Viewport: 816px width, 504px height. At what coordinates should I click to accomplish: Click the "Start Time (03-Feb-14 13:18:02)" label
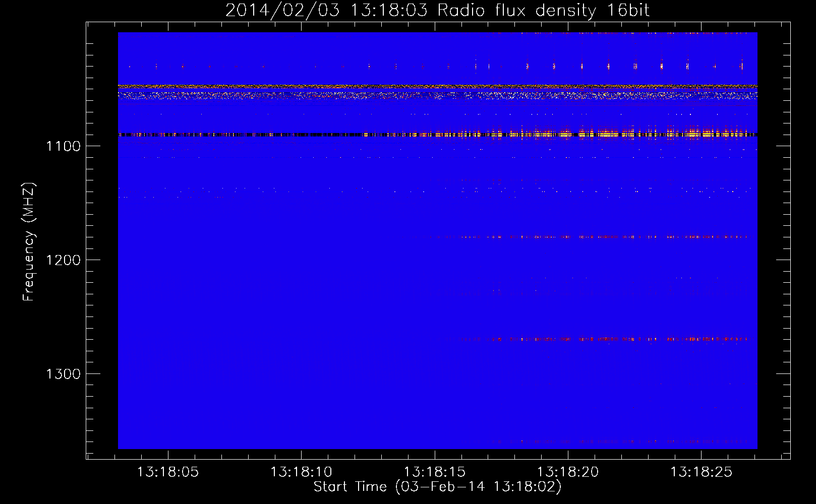pyautogui.click(x=437, y=487)
